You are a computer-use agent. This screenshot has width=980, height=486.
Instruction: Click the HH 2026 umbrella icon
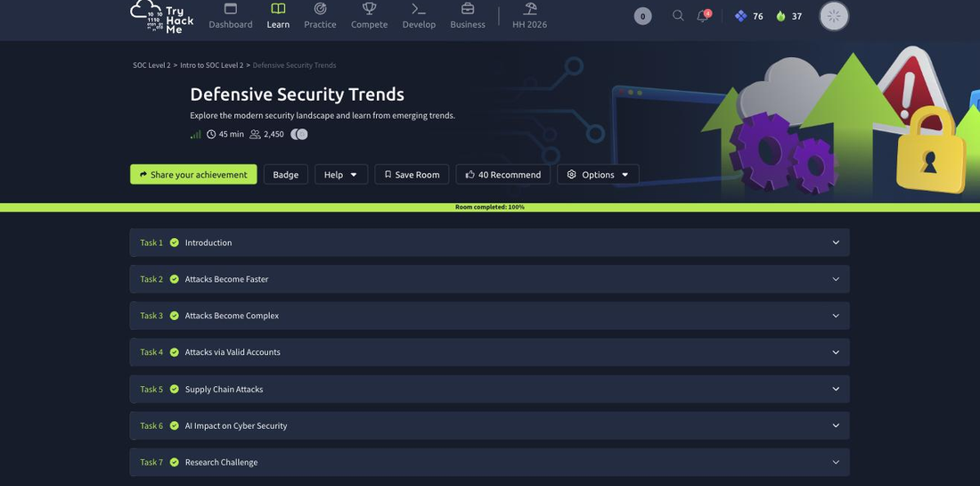530,9
